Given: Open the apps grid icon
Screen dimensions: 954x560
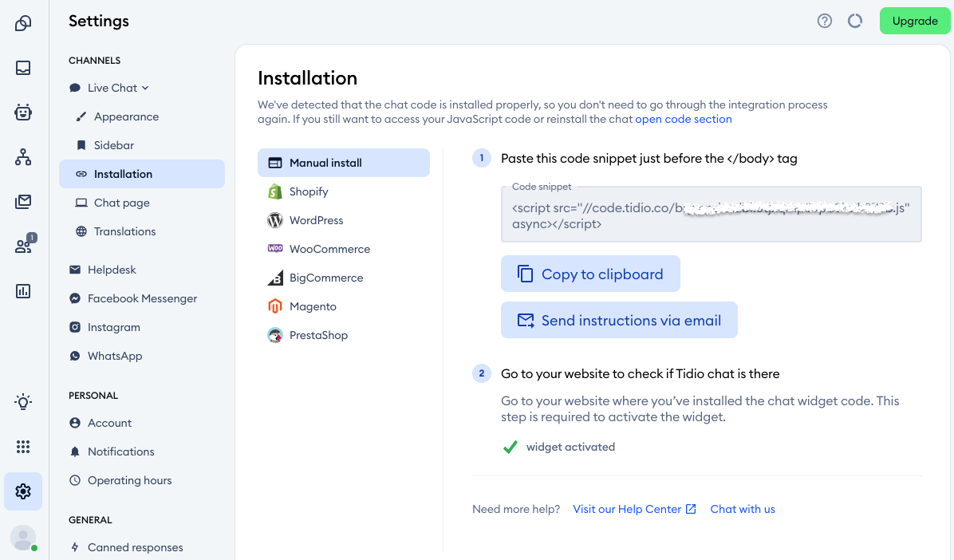Looking at the screenshot, I should coord(22,446).
